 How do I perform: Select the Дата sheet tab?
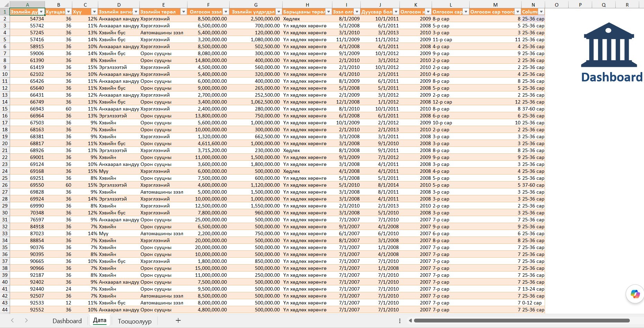pyautogui.click(x=100, y=320)
